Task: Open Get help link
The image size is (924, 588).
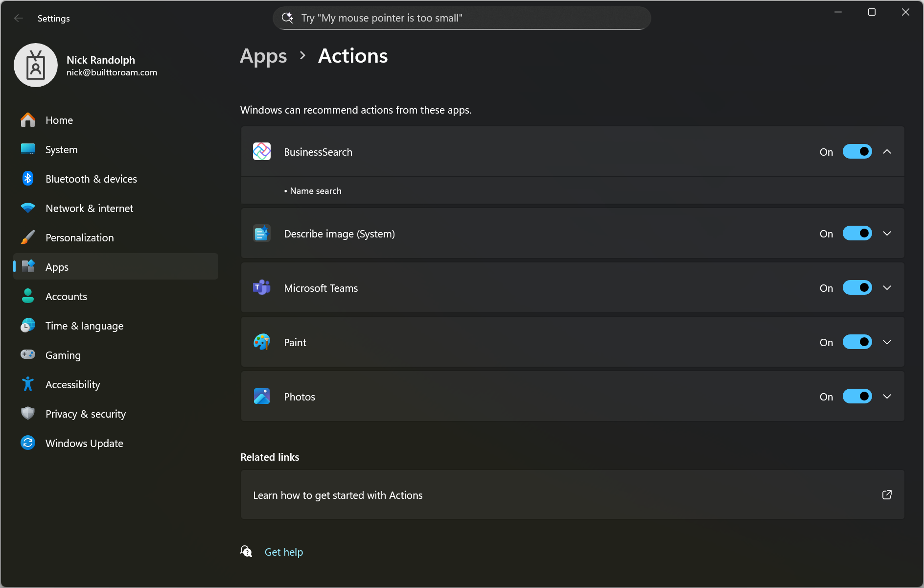Action: click(x=284, y=552)
